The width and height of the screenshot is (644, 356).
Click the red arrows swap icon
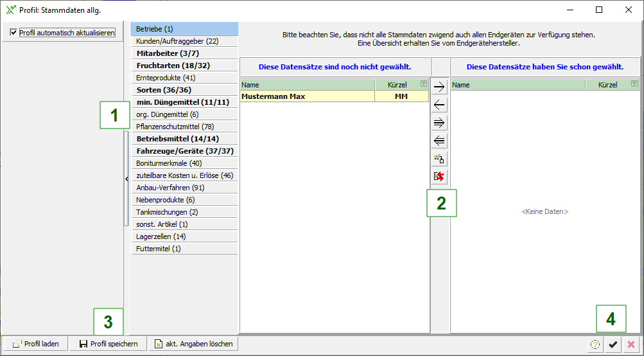[x=440, y=177]
